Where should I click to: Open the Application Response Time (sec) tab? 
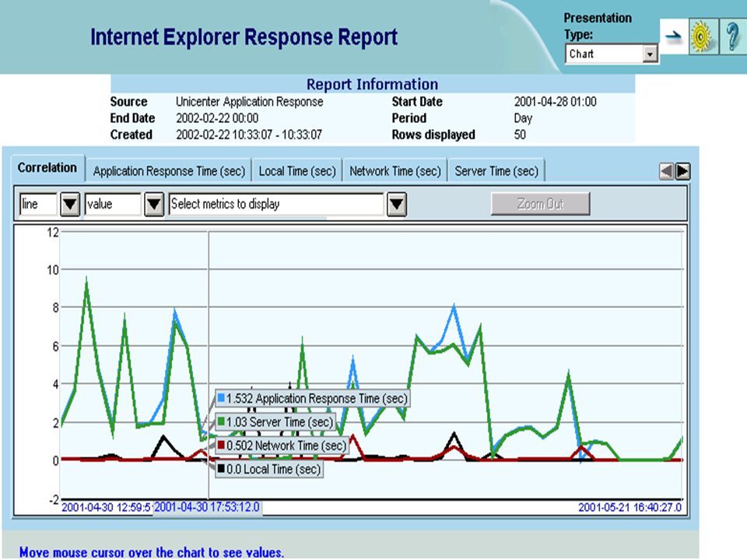tap(169, 171)
